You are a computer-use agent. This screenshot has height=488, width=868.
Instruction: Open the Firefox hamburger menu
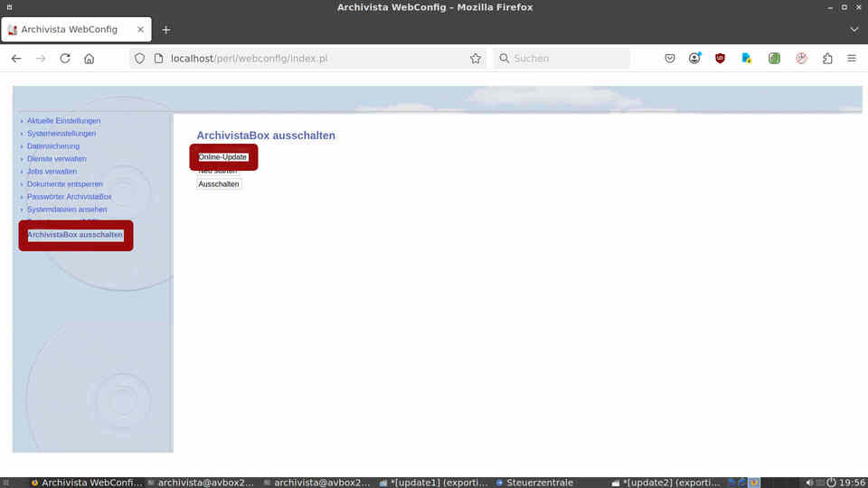(x=852, y=58)
